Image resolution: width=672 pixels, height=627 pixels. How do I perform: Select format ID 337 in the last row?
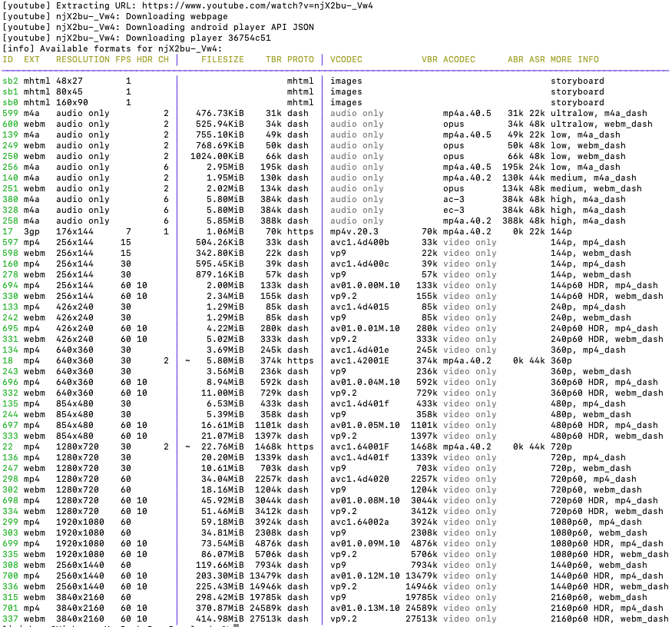coord(10,619)
